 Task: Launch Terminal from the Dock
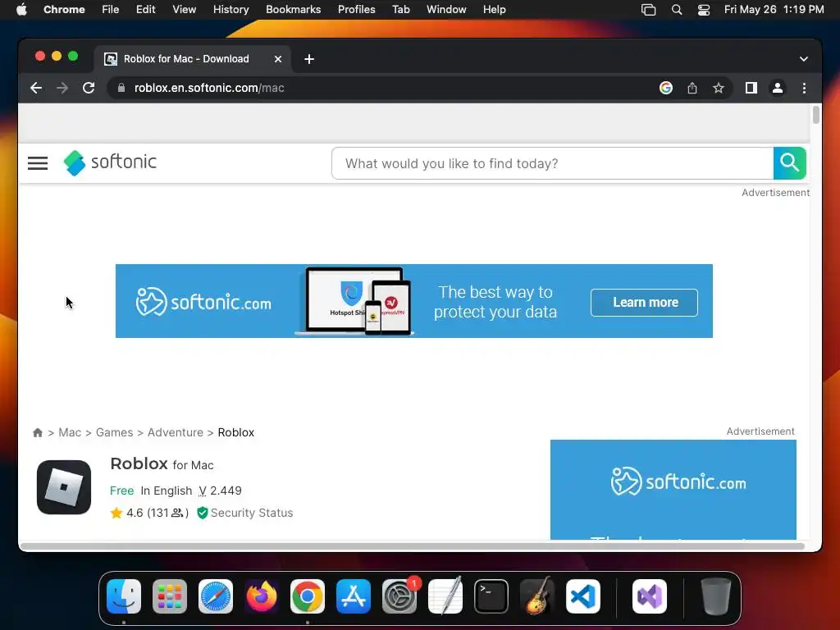[x=491, y=596]
